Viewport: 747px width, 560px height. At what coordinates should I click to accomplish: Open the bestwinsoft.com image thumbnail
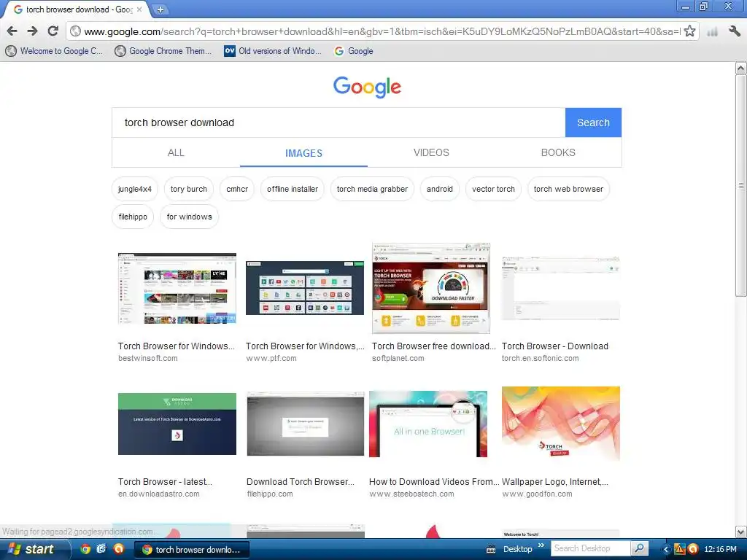pyautogui.click(x=177, y=288)
